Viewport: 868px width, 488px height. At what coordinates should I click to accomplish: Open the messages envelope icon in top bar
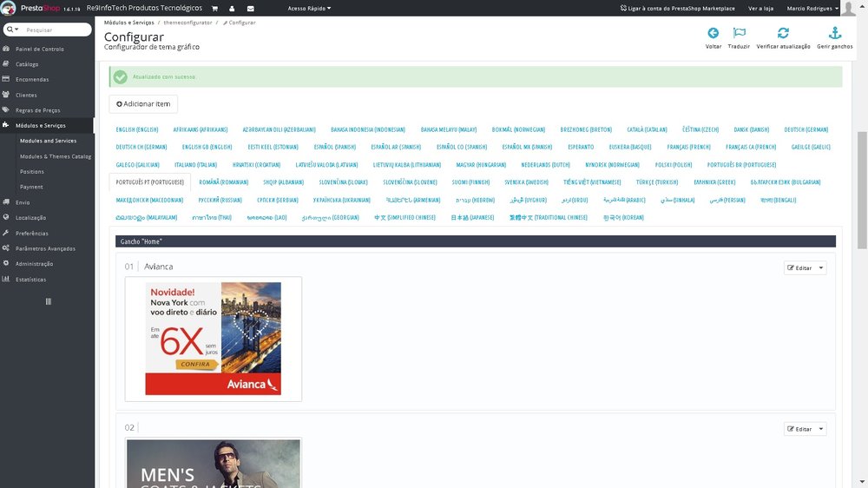250,9
